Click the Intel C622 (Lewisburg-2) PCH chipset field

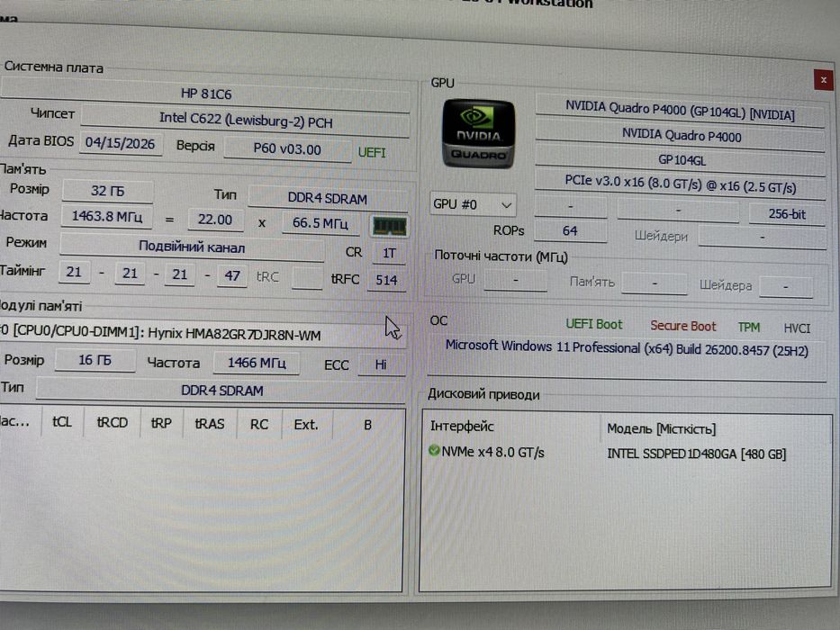click(246, 120)
